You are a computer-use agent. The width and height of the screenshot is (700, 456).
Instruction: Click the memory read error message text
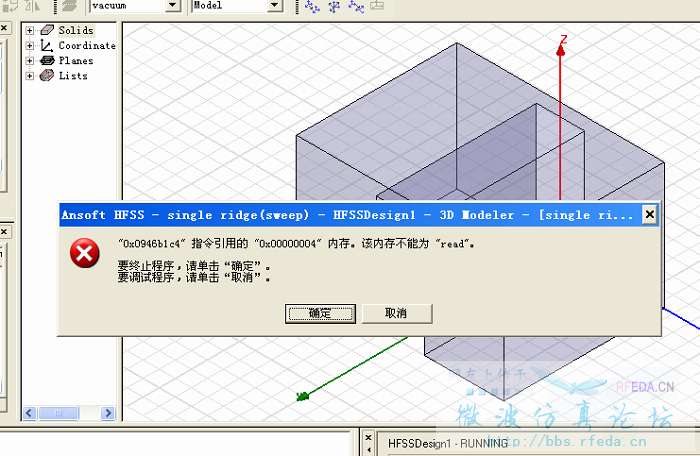[x=296, y=244]
